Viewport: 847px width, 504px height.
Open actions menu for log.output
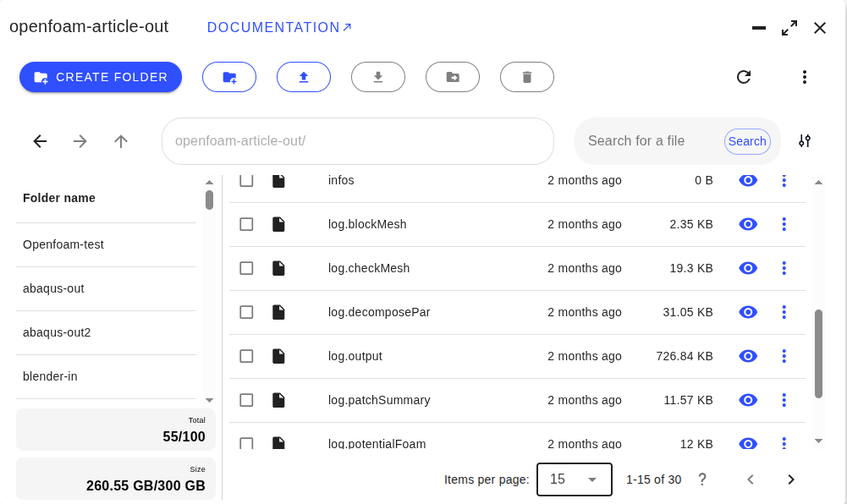pos(784,356)
